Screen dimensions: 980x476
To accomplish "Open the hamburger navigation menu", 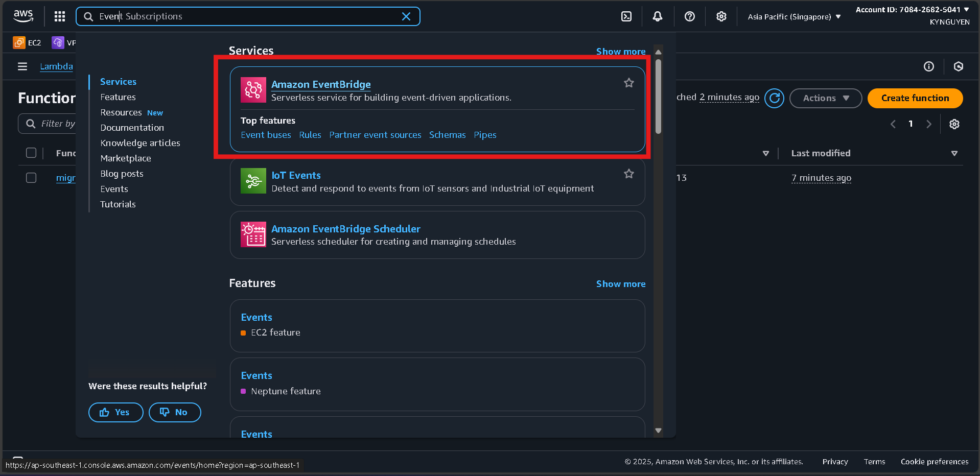I will (x=22, y=66).
